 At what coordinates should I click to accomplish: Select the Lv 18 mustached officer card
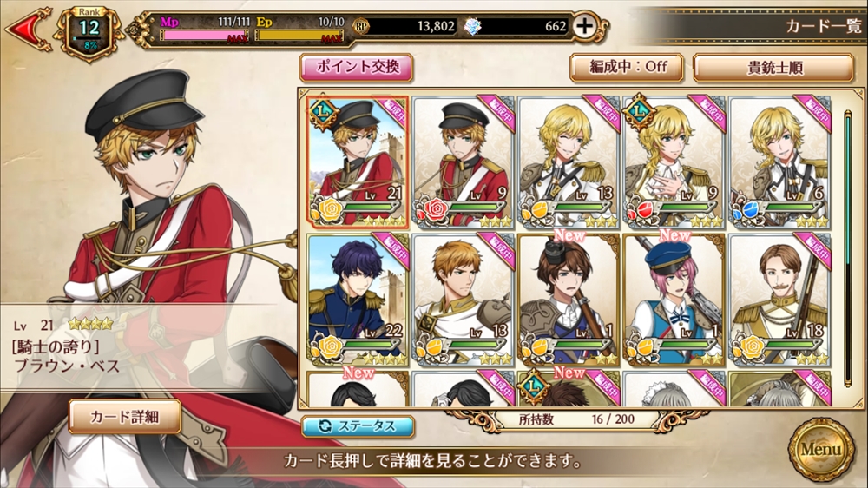(780, 300)
